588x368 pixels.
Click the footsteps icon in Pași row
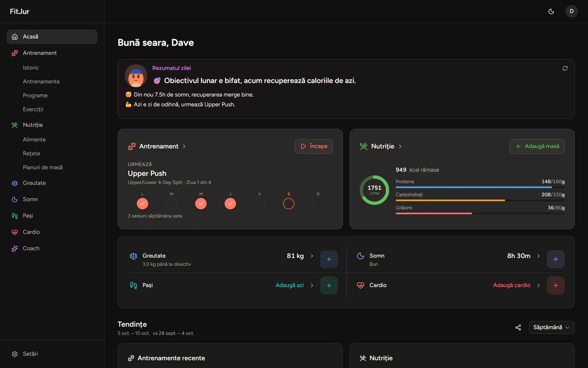tap(133, 285)
